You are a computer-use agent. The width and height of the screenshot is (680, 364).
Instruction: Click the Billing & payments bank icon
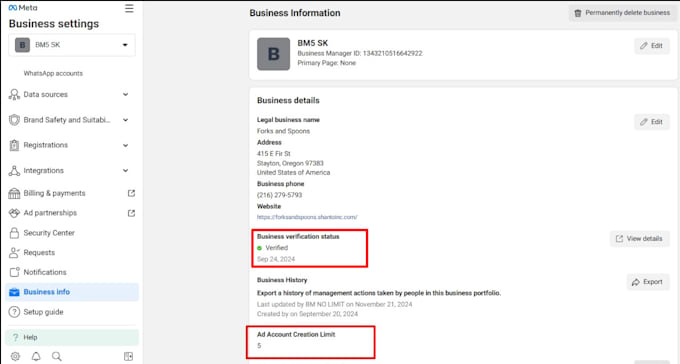(x=14, y=193)
